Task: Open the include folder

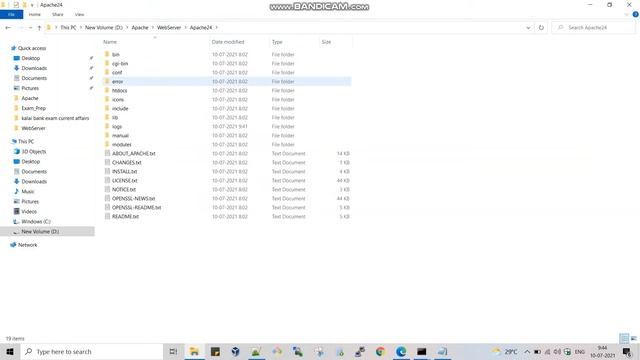Action: click(x=120, y=108)
